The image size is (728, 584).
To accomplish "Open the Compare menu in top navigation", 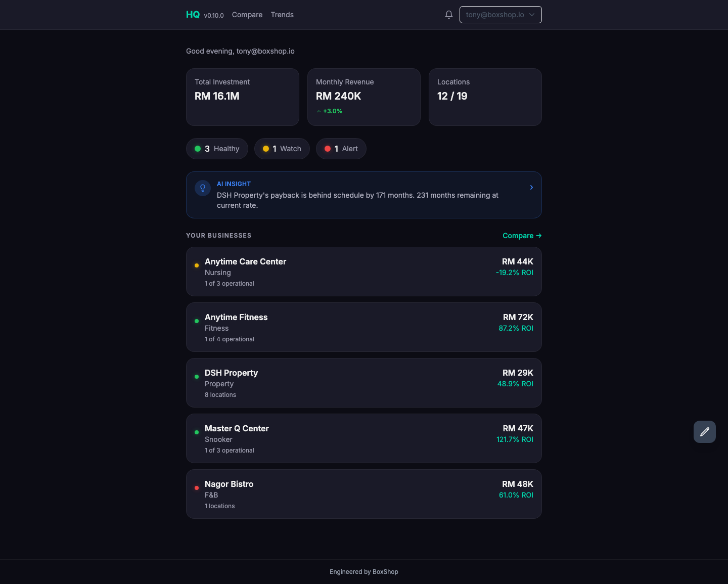I will (x=247, y=15).
